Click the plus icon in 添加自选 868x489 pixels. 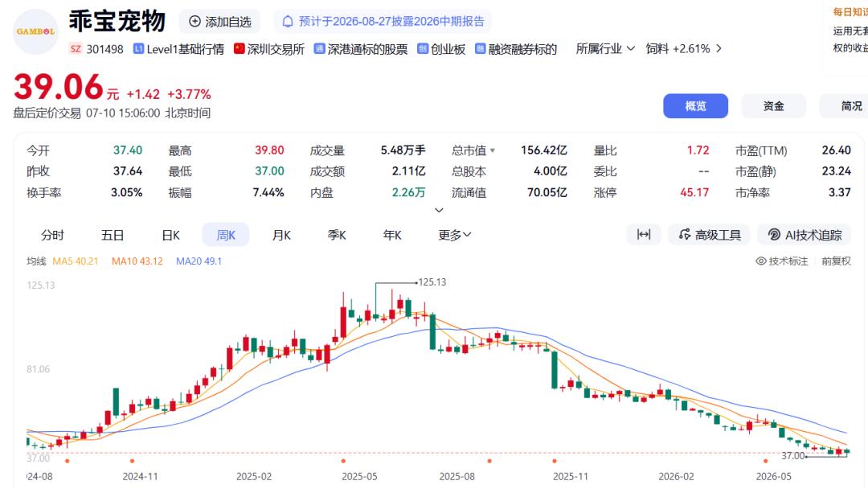tap(194, 22)
